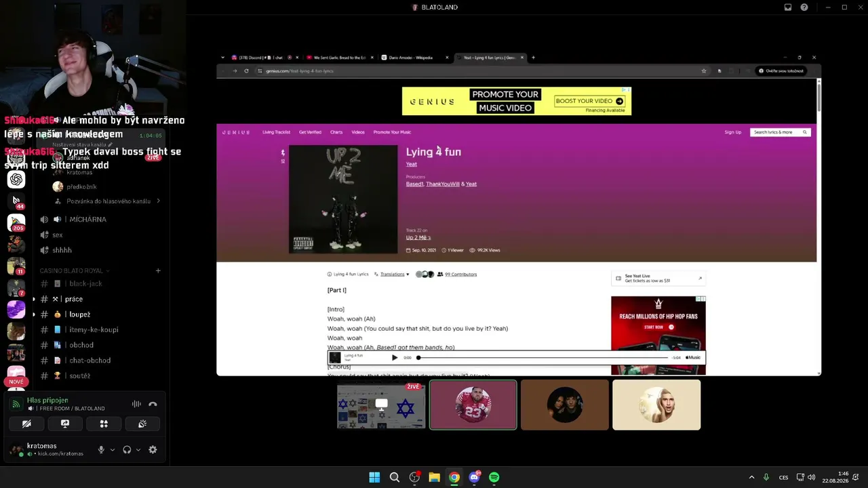Toggle noise suppression waveform icon
The image size is (868, 488).
click(x=136, y=405)
